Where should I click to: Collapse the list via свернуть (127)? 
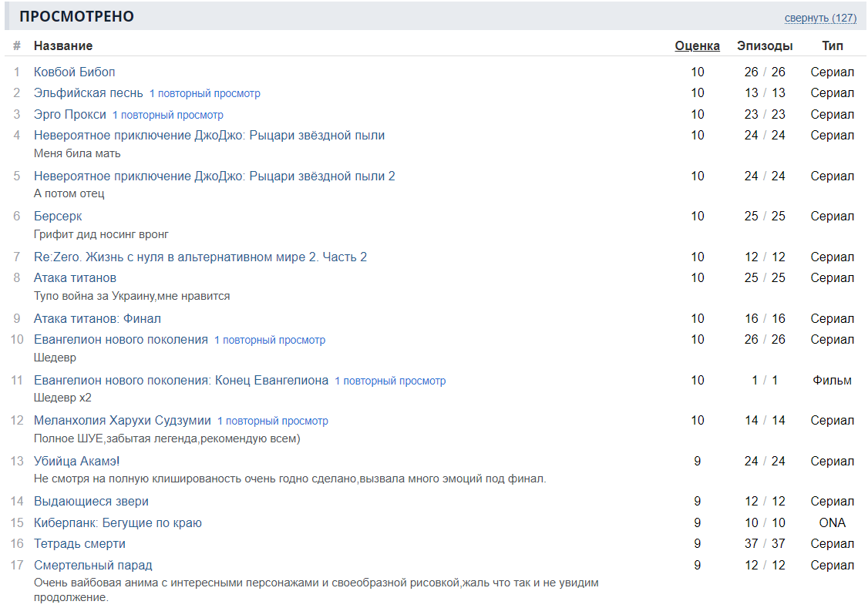(x=820, y=18)
